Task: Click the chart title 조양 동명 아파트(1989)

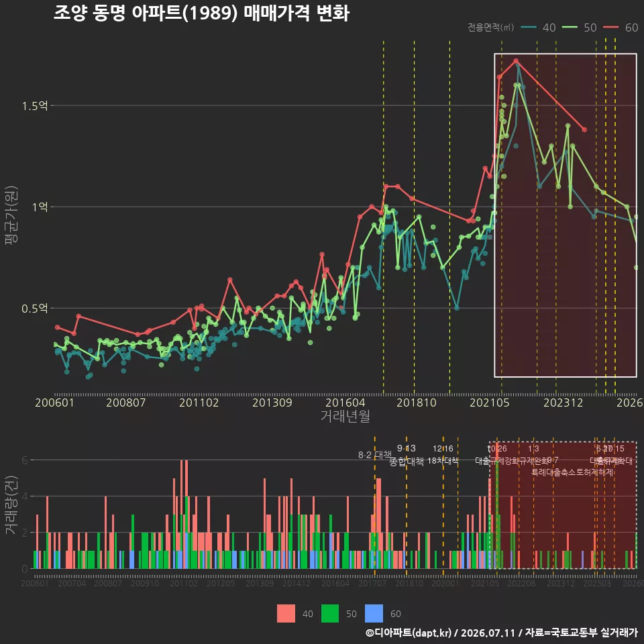Action: tap(146, 13)
